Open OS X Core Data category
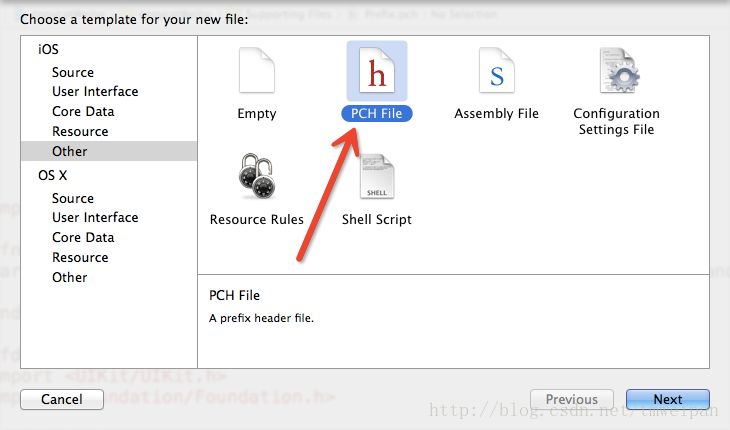 point(83,238)
